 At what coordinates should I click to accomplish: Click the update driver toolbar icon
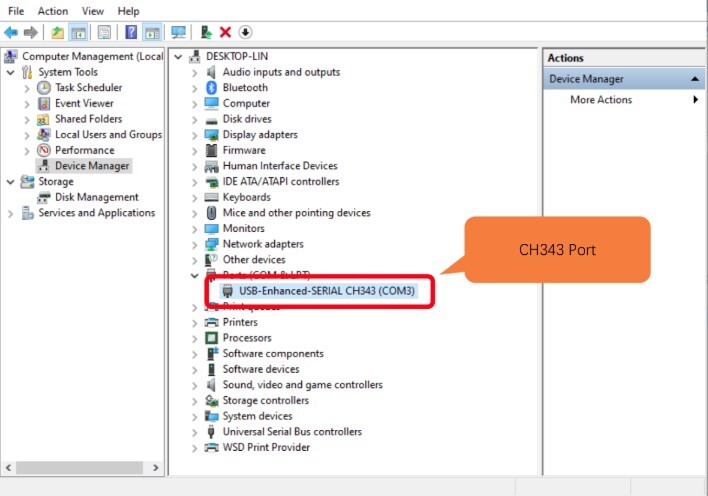(206, 33)
